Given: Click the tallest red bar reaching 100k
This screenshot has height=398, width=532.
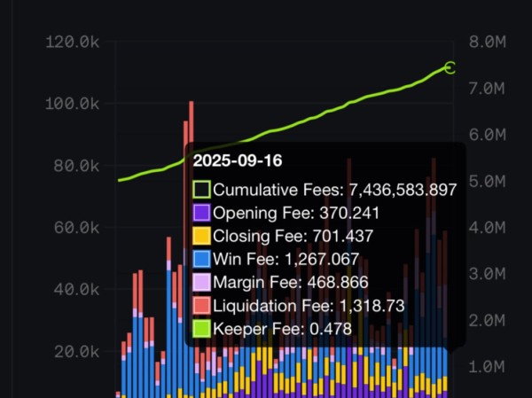Looking at the screenshot, I should 192,122.
